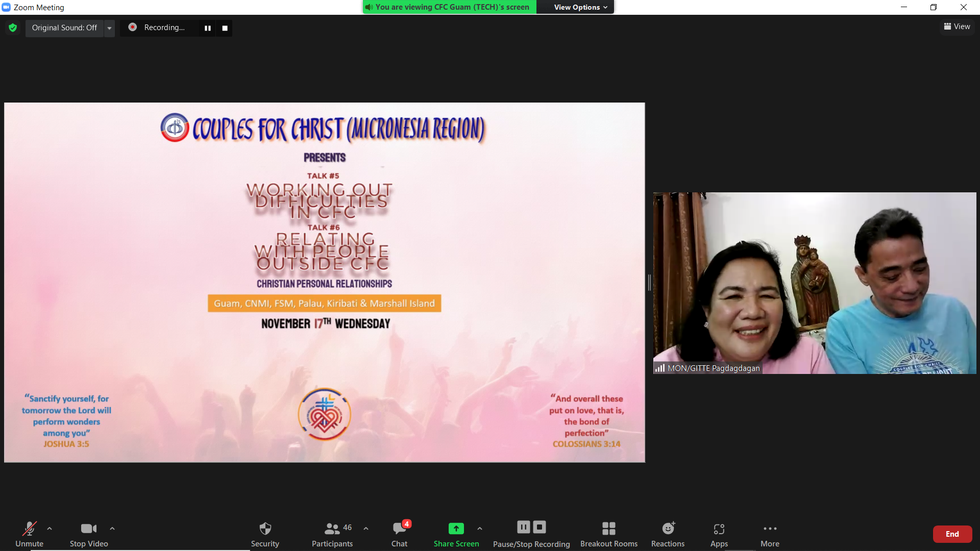Click the 46 participants count
This screenshot has width=980, height=551.
(x=348, y=528)
